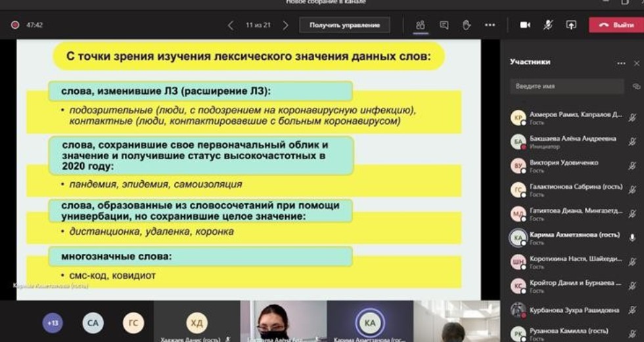Viewport: 644px width, 342px height.
Task: Open the show participants icon in toolbar
Action: [421, 25]
